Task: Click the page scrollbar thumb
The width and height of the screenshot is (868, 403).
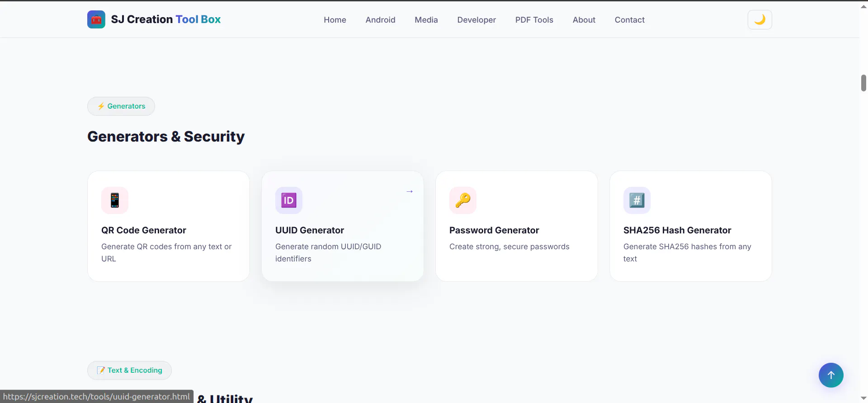Action: [863, 83]
